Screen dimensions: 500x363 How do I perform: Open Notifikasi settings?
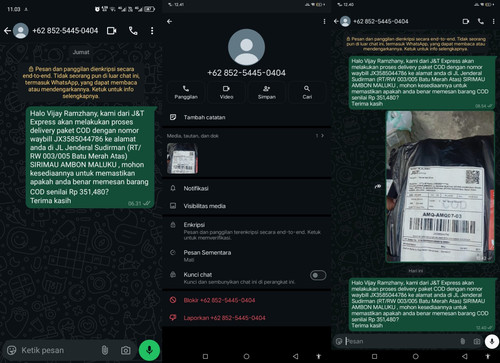pos(246,188)
